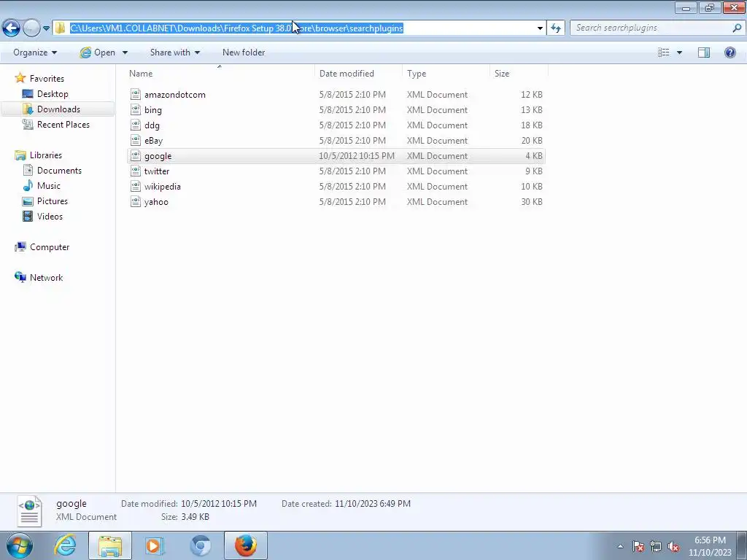747x560 pixels.
Task: Click the Open toolbar button
Action: [x=98, y=52]
